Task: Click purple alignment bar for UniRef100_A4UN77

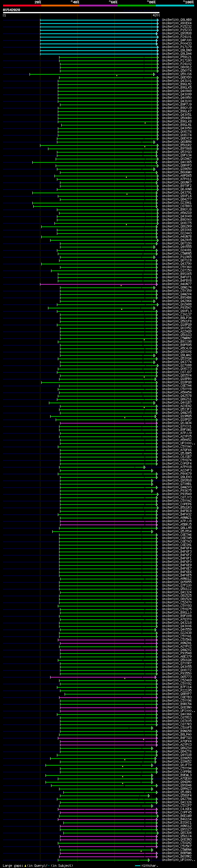Action: coord(99,285)
